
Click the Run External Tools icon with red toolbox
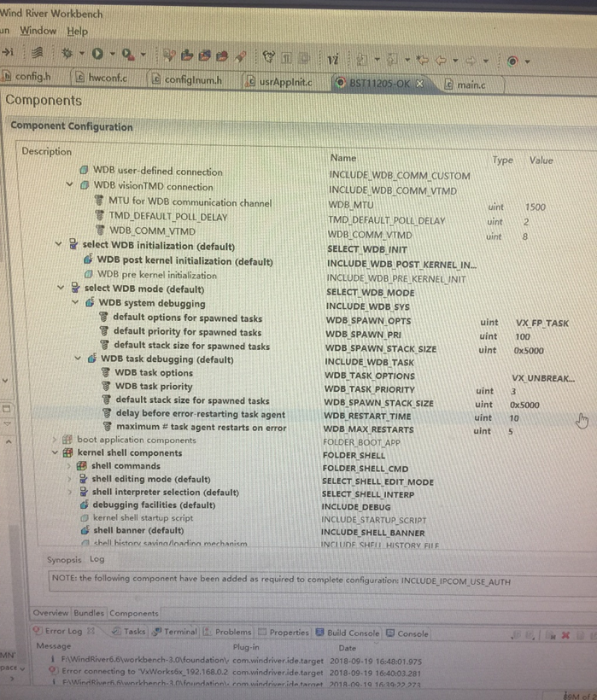point(128,55)
